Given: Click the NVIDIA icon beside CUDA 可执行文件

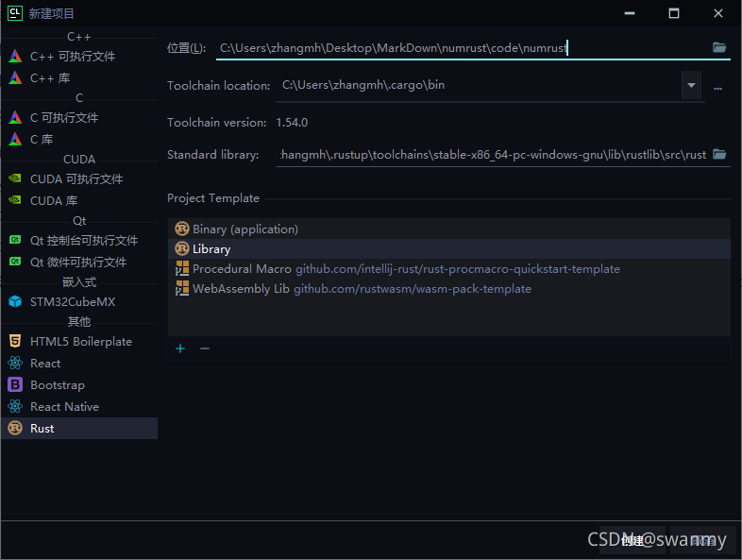Looking at the screenshot, I should coord(15,178).
